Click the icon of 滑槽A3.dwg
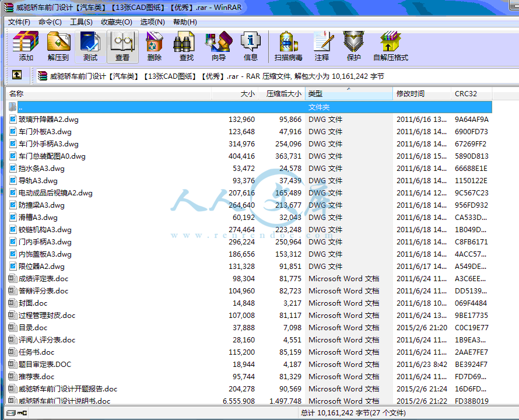The width and height of the screenshot is (519, 420). pos(13,217)
